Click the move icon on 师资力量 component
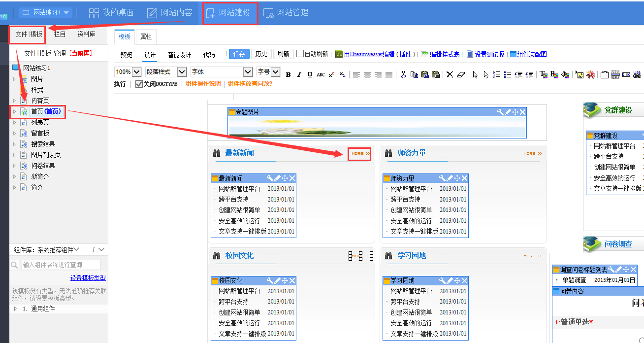The width and height of the screenshot is (644, 343). 457,178
